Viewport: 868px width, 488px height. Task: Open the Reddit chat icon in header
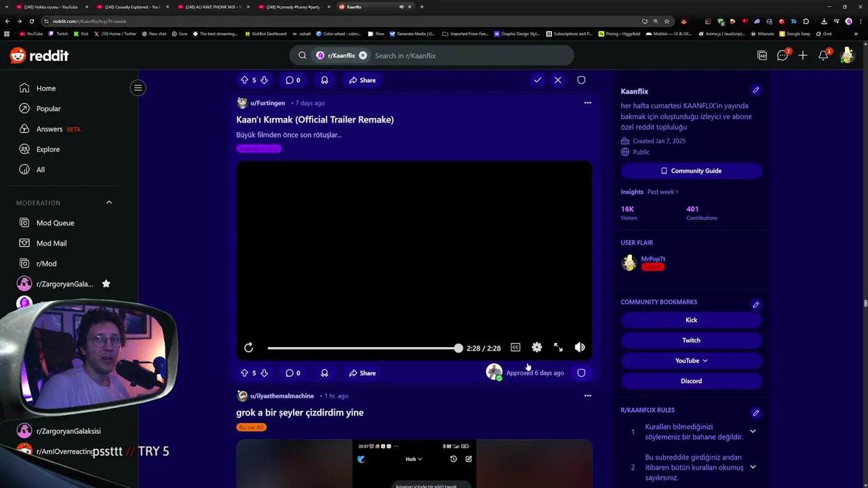tap(783, 56)
